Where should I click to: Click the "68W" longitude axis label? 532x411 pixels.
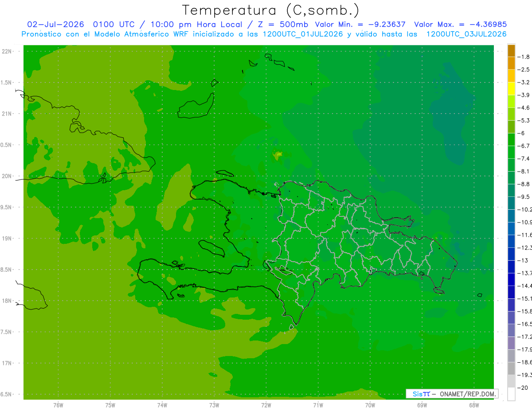pos(473,405)
